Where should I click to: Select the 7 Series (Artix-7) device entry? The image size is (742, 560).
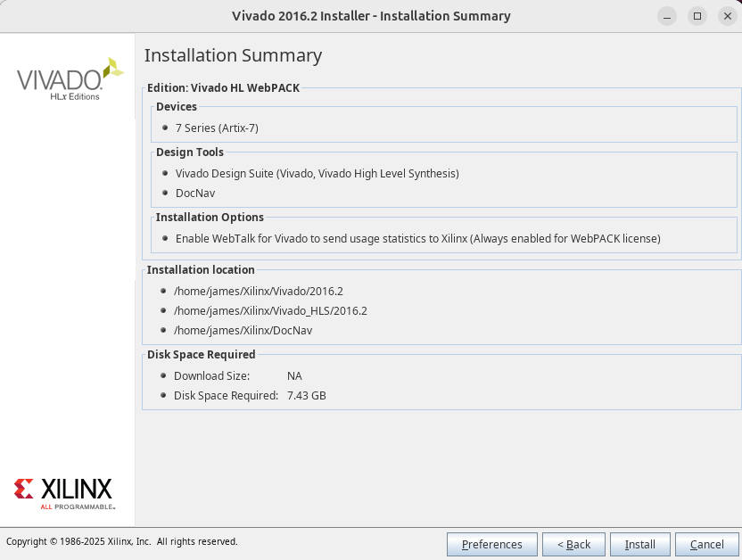pyautogui.click(x=217, y=128)
